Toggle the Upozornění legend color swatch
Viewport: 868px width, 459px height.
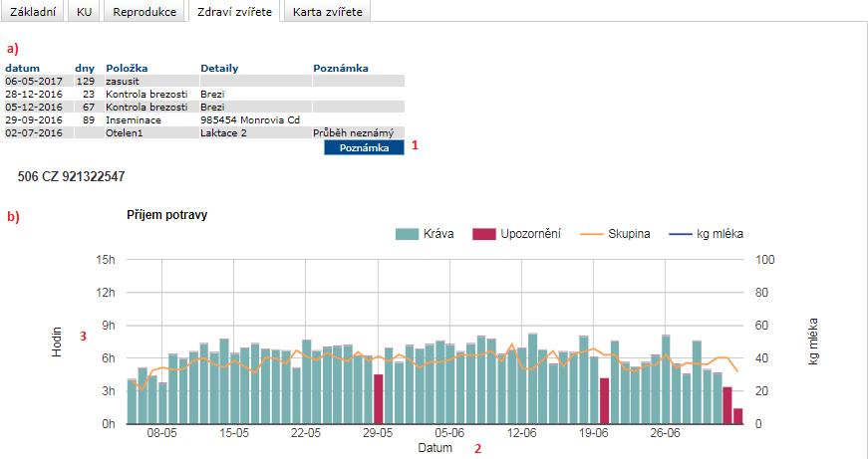click(483, 234)
